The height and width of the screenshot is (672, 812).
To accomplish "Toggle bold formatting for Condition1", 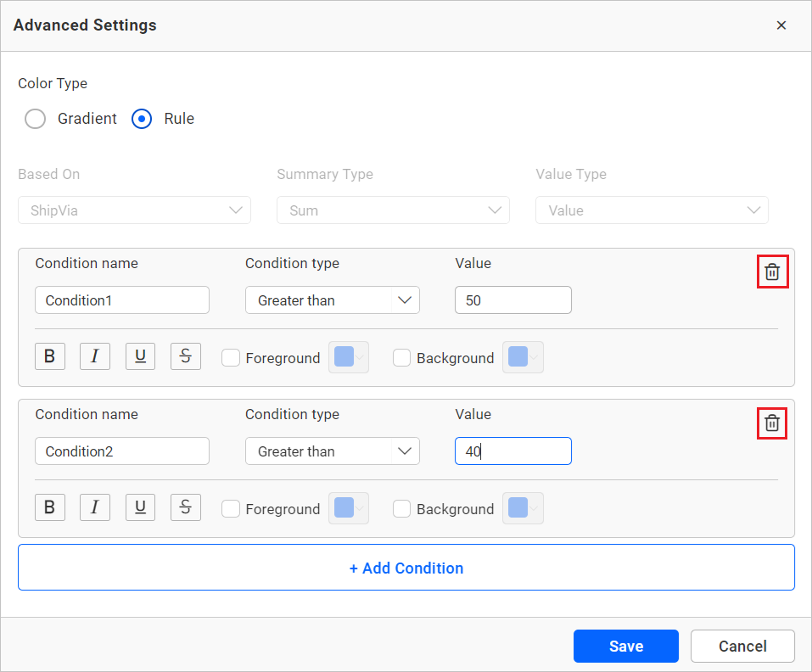I will (49, 357).
